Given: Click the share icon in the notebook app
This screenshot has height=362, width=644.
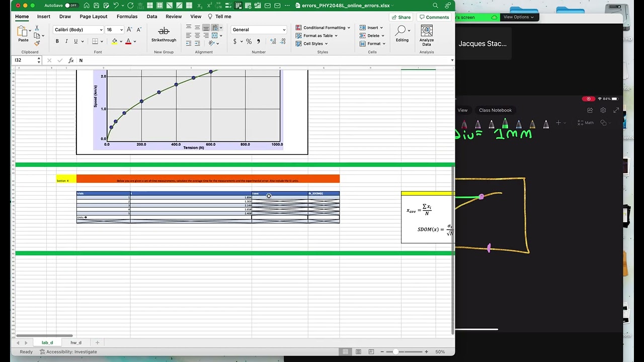Looking at the screenshot, I should 590,110.
